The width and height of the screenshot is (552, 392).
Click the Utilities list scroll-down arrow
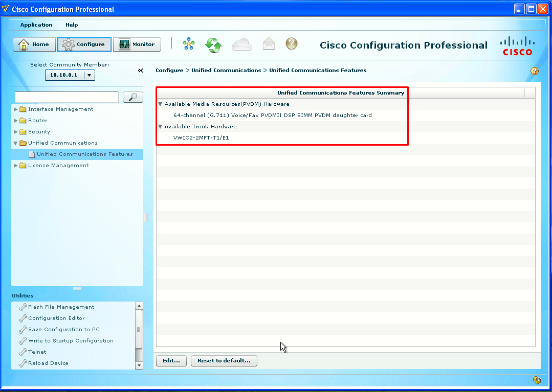(139, 365)
